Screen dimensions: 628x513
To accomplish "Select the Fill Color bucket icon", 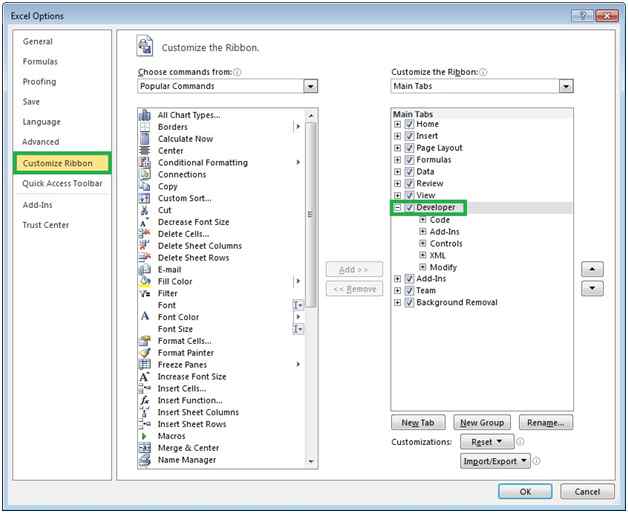I will (145, 282).
